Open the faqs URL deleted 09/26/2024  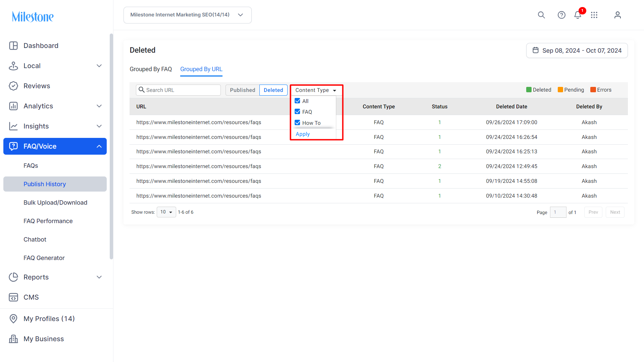[x=199, y=122]
